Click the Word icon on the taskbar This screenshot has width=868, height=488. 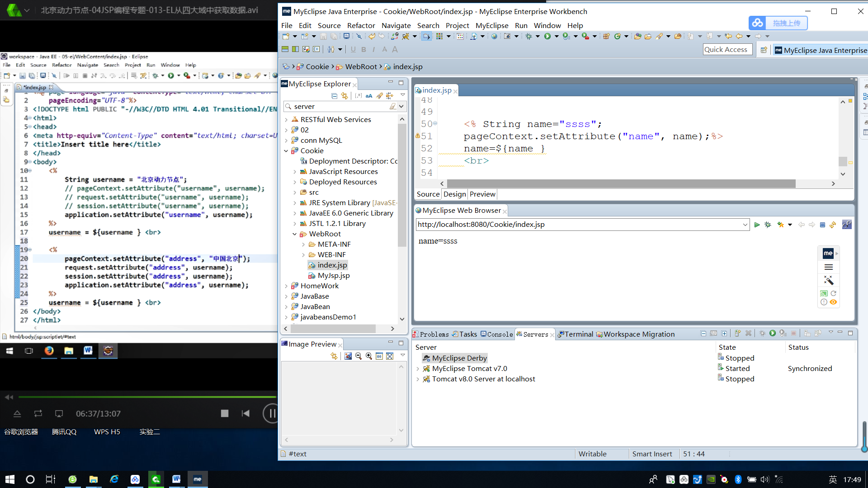(x=176, y=479)
